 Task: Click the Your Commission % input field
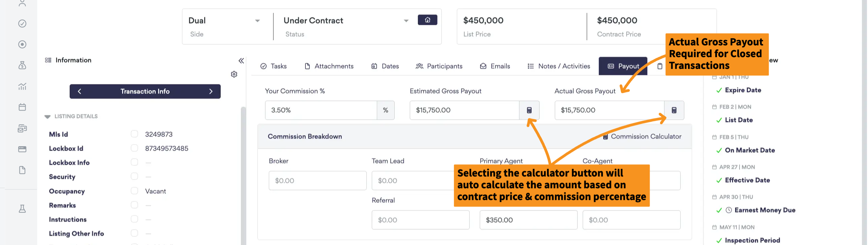(x=321, y=110)
